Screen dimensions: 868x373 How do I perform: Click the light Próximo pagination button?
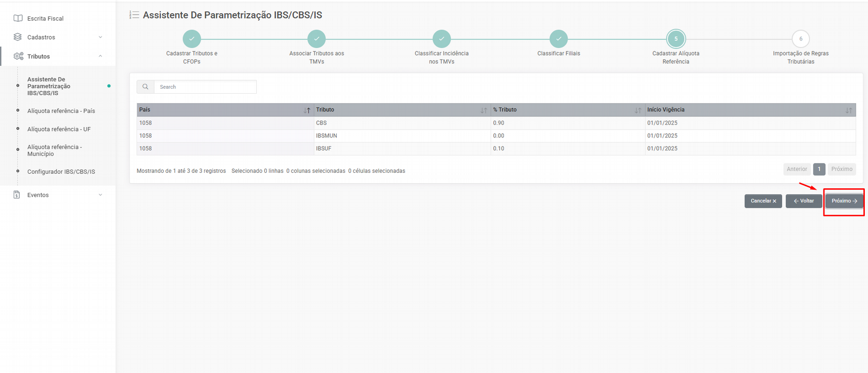tap(842, 169)
